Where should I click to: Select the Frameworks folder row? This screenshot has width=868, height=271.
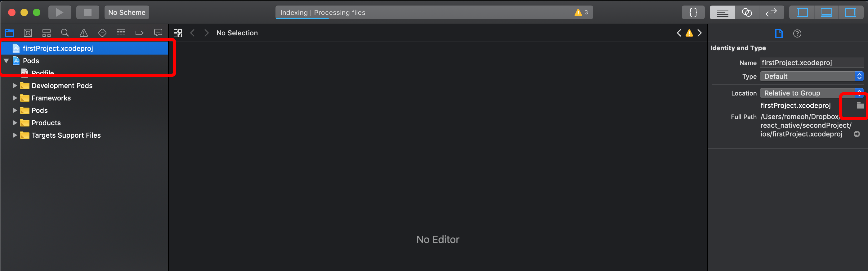[x=85, y=98]
